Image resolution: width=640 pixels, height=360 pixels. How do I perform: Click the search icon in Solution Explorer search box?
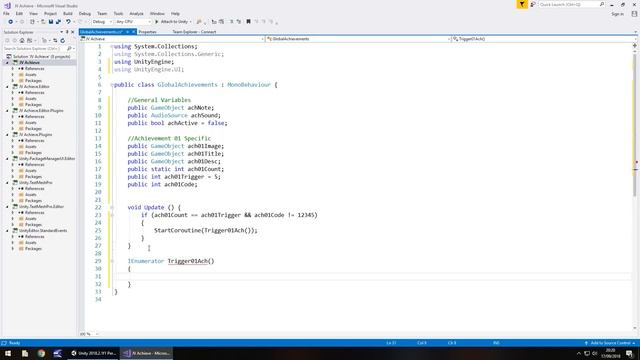[x=69, y=49]
